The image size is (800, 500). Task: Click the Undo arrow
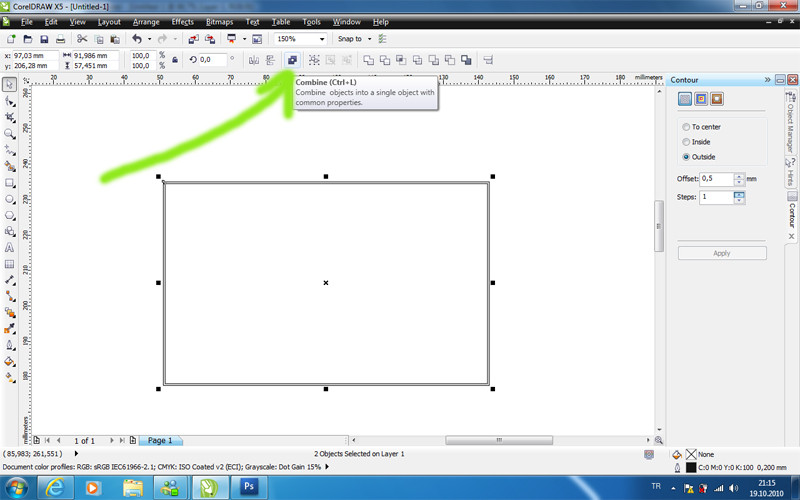point(137,39)
